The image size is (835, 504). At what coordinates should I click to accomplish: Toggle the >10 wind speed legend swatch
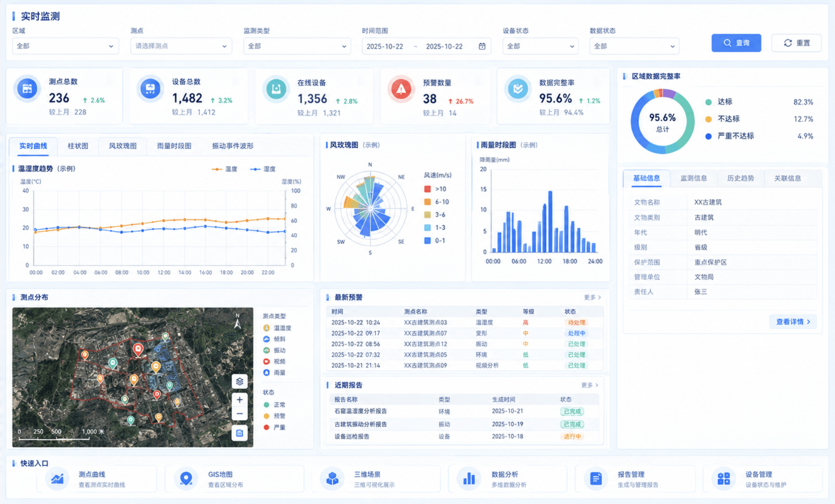click(x=428, y=189)
